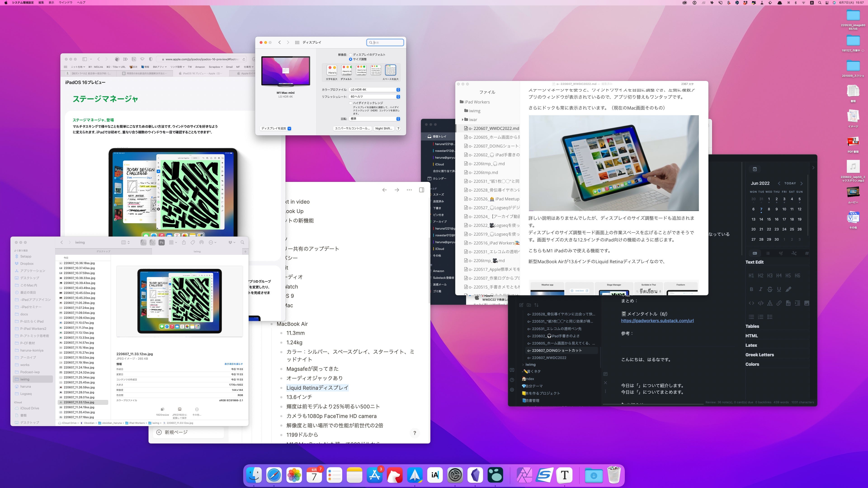The width and height of the screenshot is (868, 488).
Task: Click the ユニバーサルコントロール button
Action: click(x=352, y=128)
